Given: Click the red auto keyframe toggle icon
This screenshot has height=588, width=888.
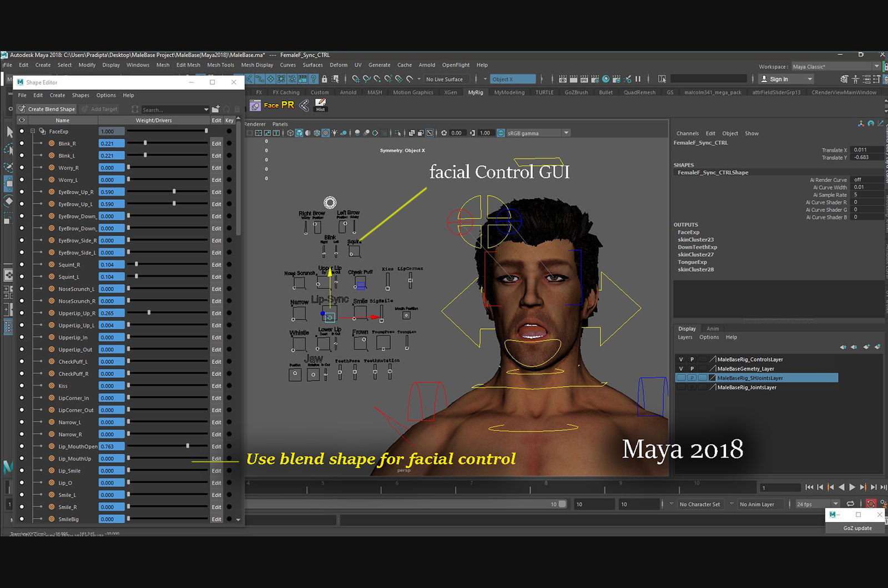Looking at the screenshot, I should (871, 504).
